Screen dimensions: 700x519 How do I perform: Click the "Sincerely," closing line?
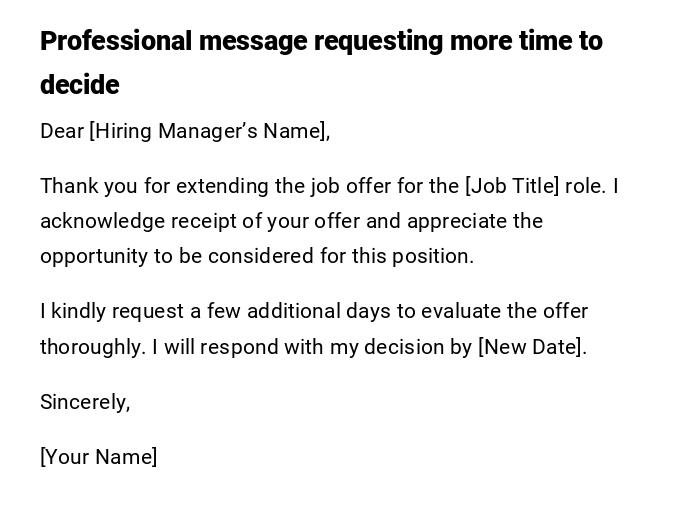click(x=85, y=402)
